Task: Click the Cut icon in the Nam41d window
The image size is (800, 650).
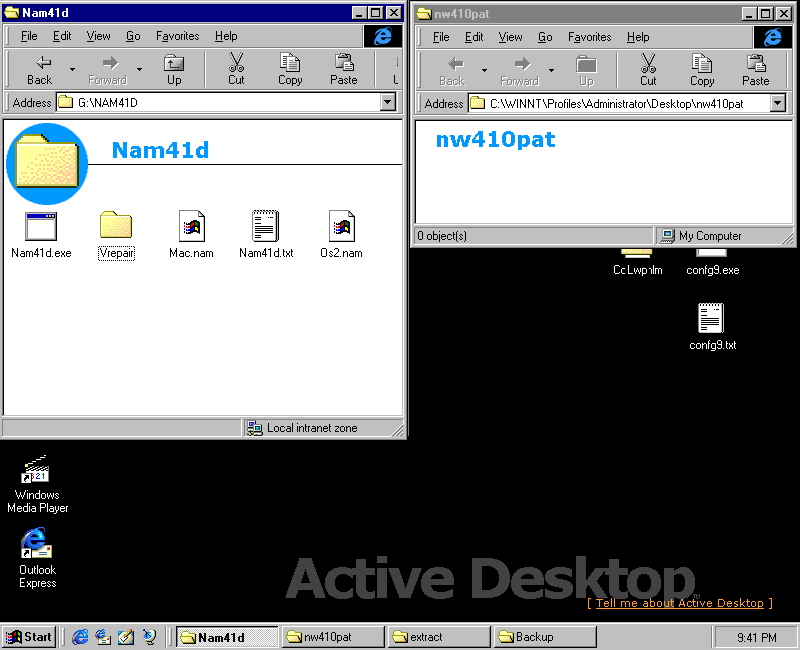Action: (x=236, y=70)
